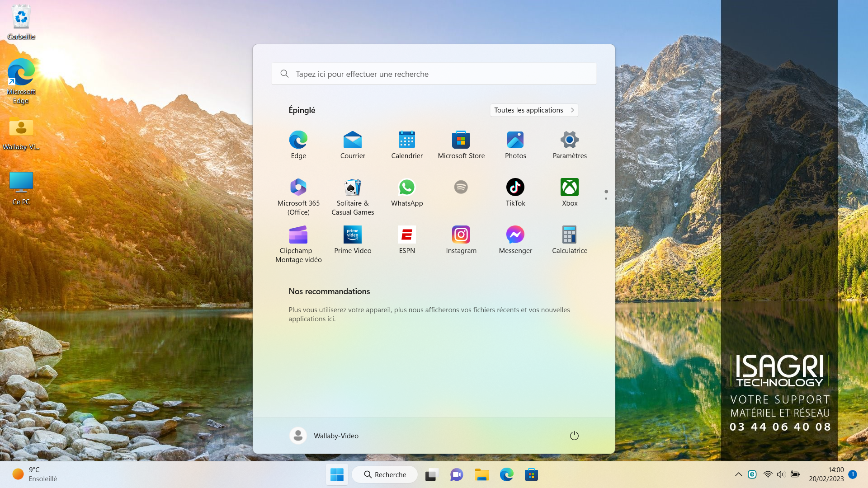This screenshot has width=868, height=488.
Task: Open taskbar Recherche search box
Action: coord(385,474)
